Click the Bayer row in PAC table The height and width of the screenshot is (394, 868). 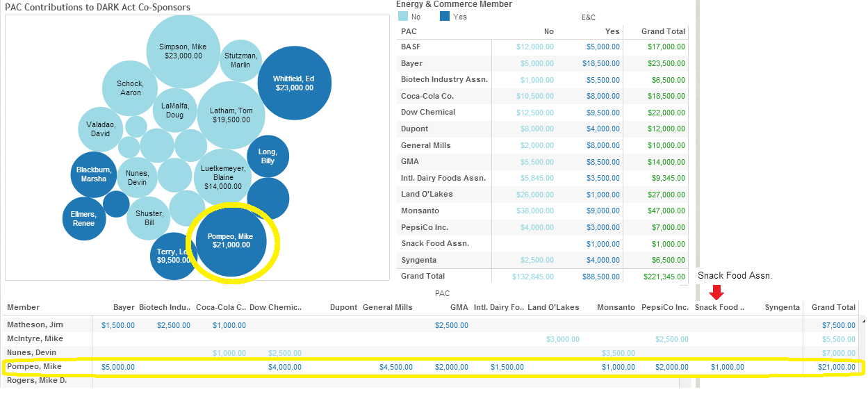(x=543, y=63)
